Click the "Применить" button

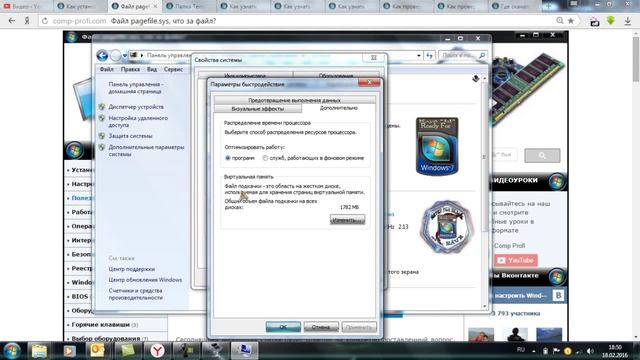pyautogui.click(x=359, y=327)
